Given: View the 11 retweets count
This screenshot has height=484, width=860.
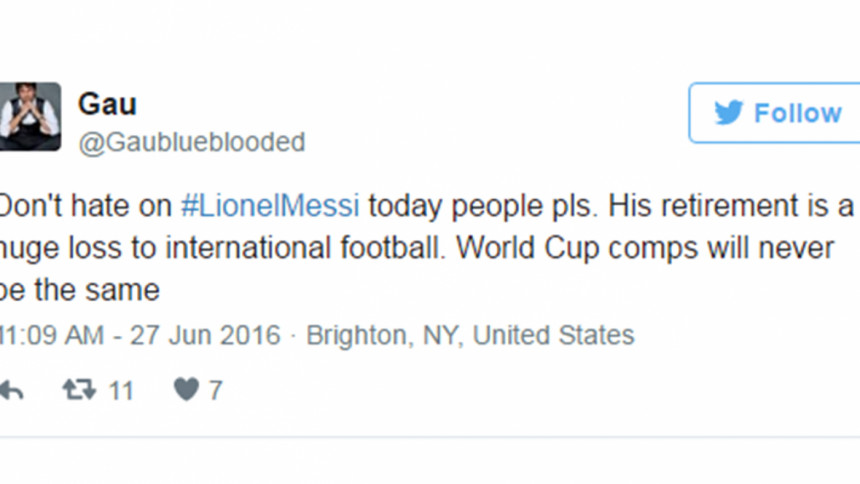Looking at the screenshot, I should (121, 391).
